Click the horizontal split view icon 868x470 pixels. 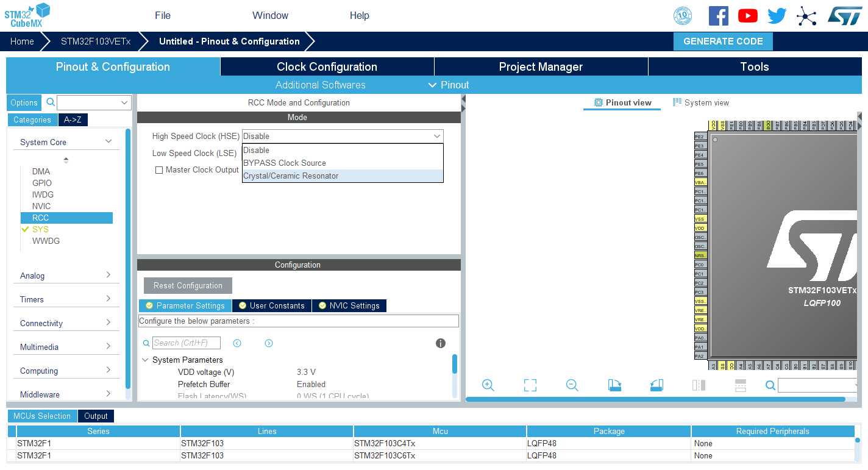[x=741, y=385]
